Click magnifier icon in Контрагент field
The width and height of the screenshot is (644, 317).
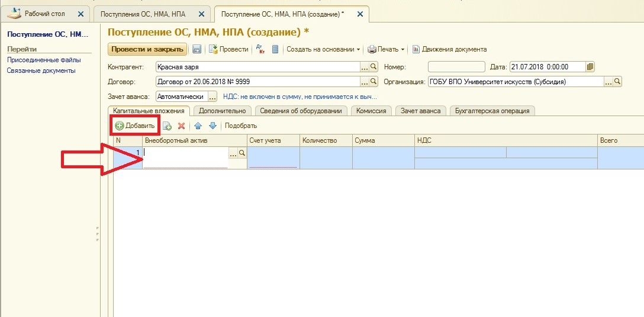(373, 66)
